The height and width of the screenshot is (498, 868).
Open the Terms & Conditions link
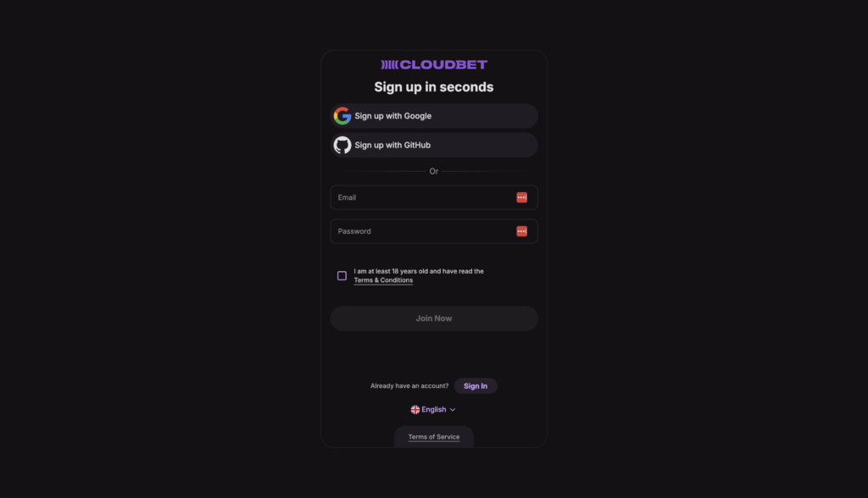tap(383, 280)
